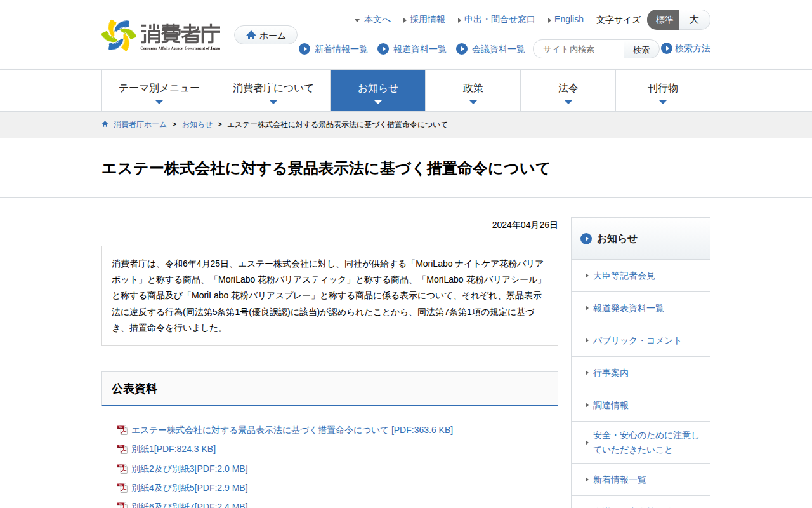Click the PDF icon beside 別紙2及び別紙3

(x=122, y=469)
